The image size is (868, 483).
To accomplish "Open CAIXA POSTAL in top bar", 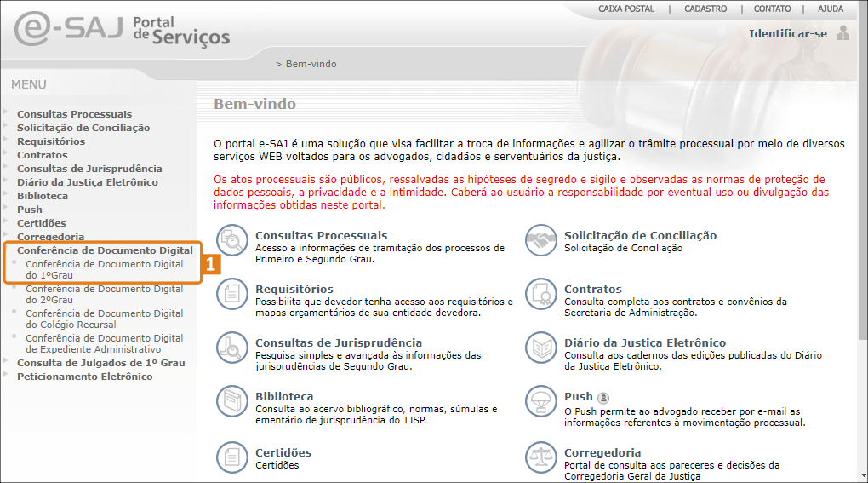I will click(x=626, y=9).
